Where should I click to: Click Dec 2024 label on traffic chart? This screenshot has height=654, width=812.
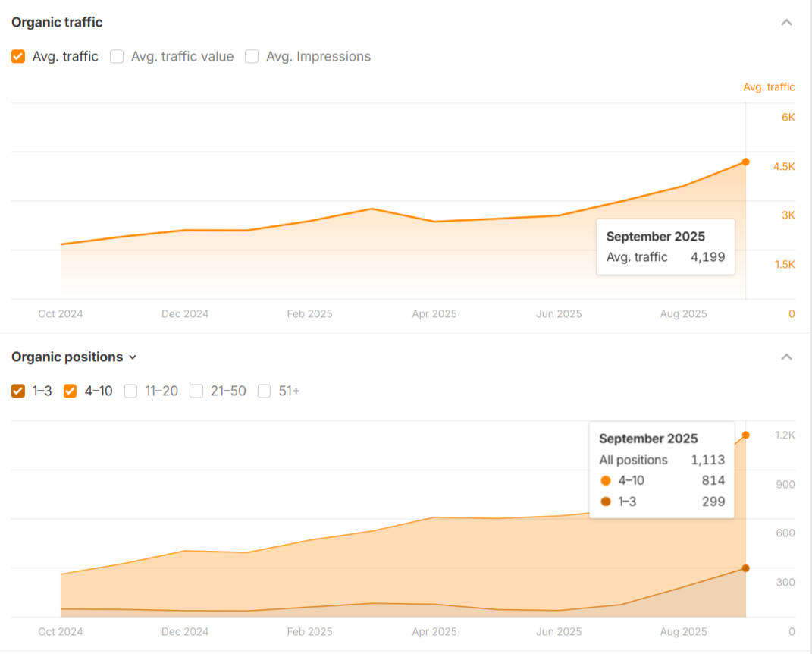(185, 313)
